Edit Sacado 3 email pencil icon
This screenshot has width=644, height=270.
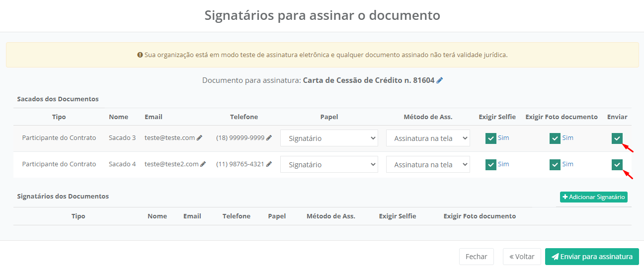[x=200, y=138]
